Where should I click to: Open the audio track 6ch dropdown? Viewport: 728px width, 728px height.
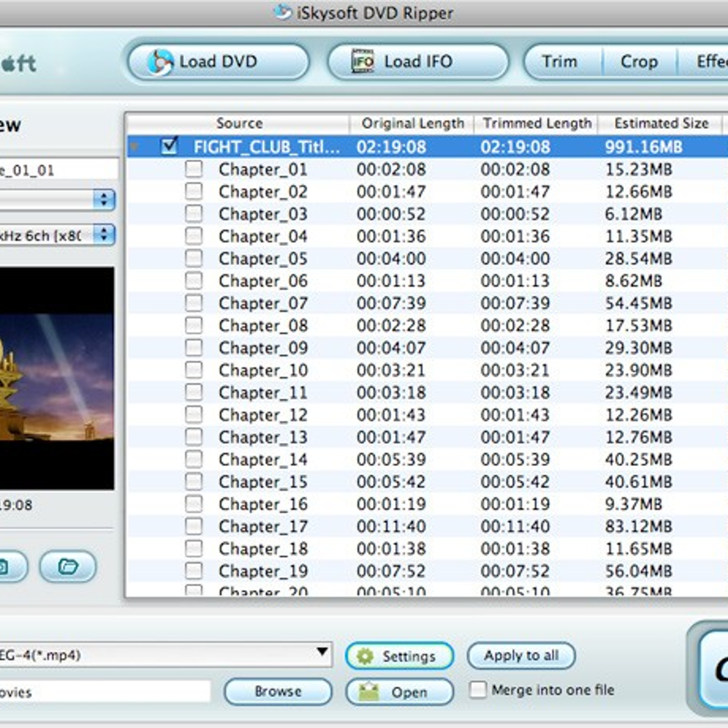click(104, 235)
